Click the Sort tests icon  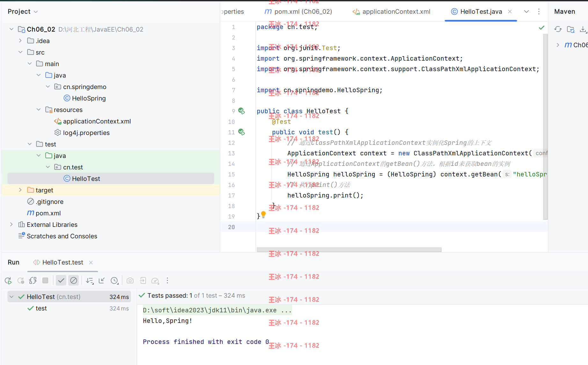[x=90, y=281]
